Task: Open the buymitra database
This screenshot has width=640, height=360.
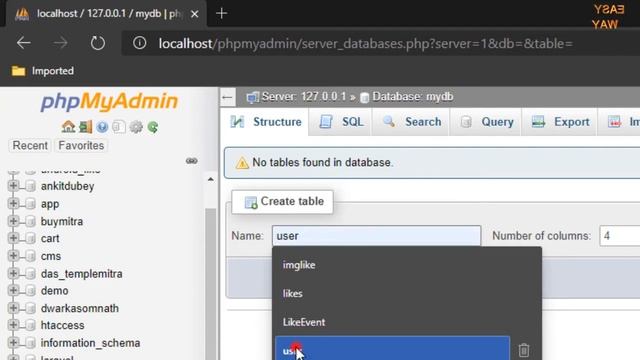Action: pyautogui.click(x=62, y=221)
